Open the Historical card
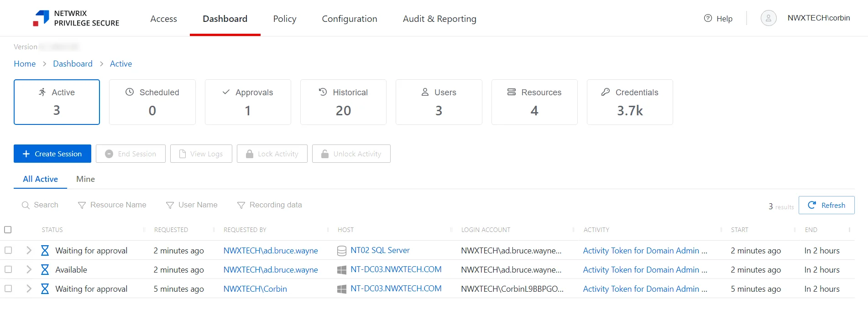This screenshot has width=868, height=330. click(x=343, y=102)
